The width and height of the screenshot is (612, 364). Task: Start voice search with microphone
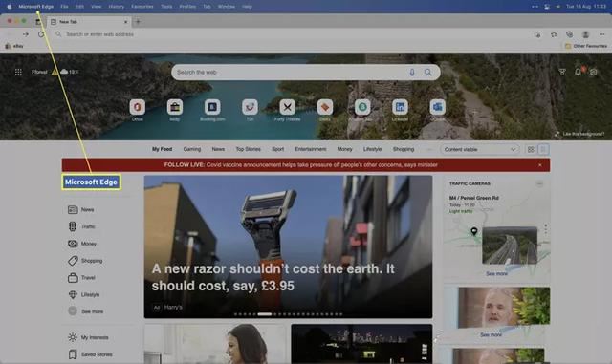[412, 73]
